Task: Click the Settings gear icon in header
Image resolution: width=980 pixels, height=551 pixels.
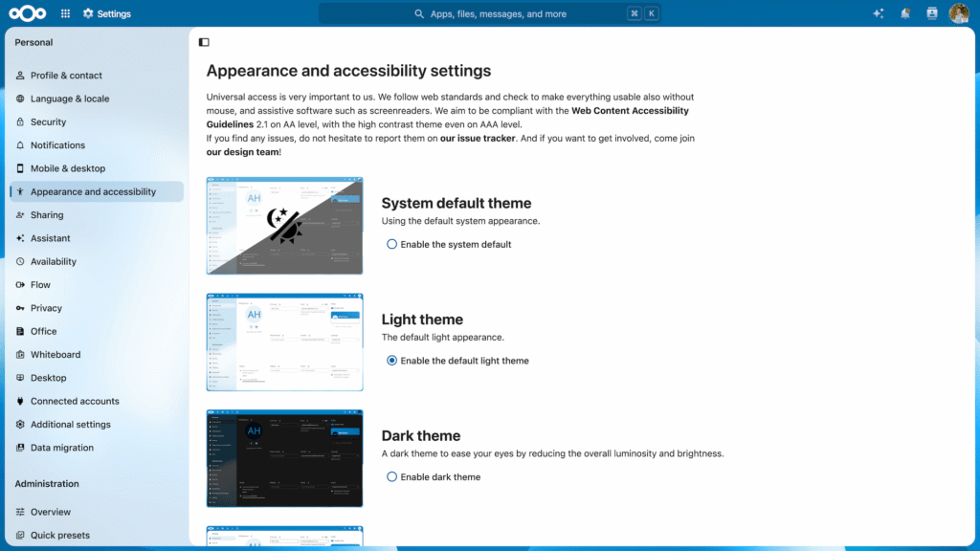Action: [88, 13]
